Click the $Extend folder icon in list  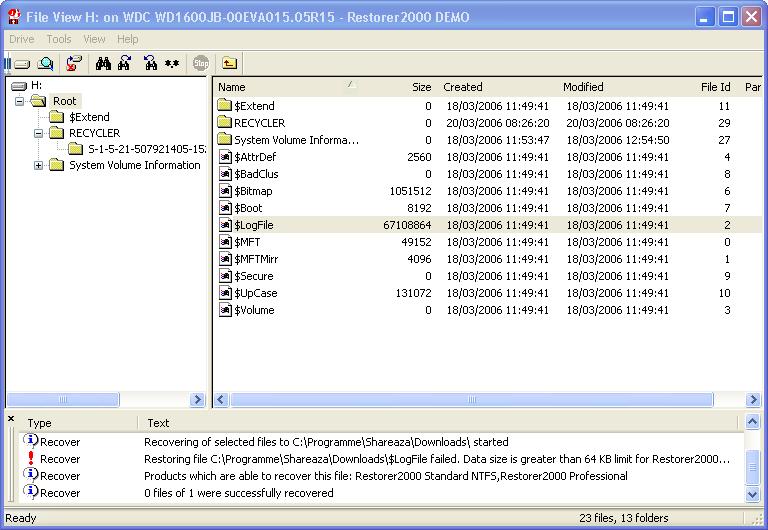[x=224, y=105]
